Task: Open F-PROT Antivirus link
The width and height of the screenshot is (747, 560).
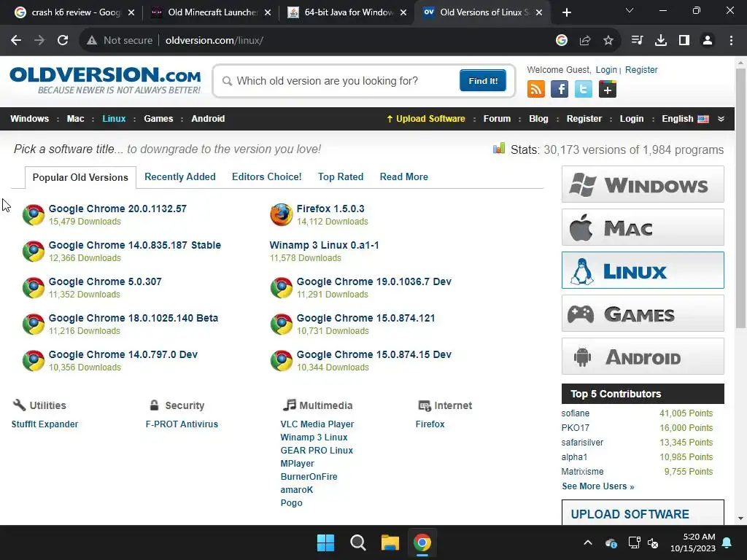Action: (x=182, y=424)
